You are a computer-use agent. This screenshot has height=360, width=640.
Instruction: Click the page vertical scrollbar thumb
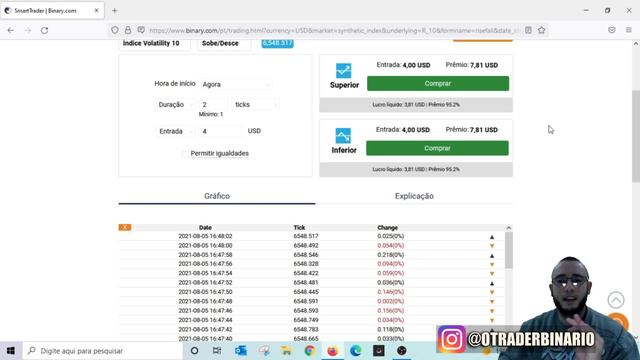coord(636,136)
